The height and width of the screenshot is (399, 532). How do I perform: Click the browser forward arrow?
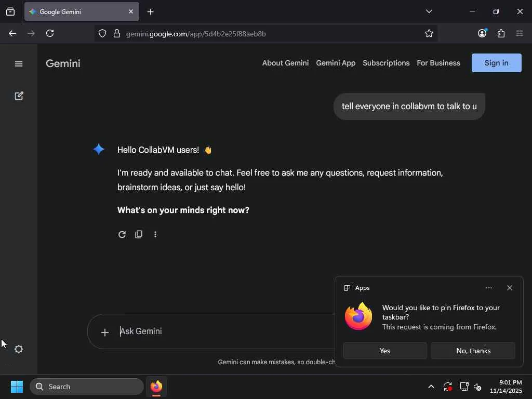pos(31,33)
